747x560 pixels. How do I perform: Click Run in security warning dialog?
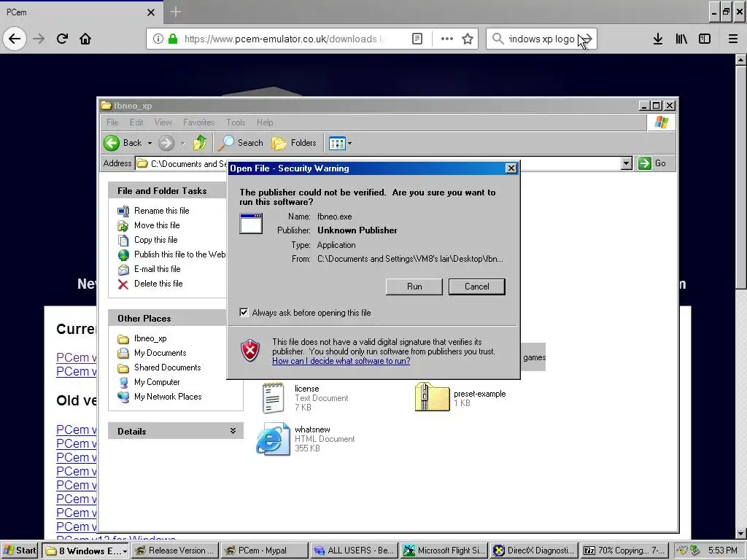[414, 287]
